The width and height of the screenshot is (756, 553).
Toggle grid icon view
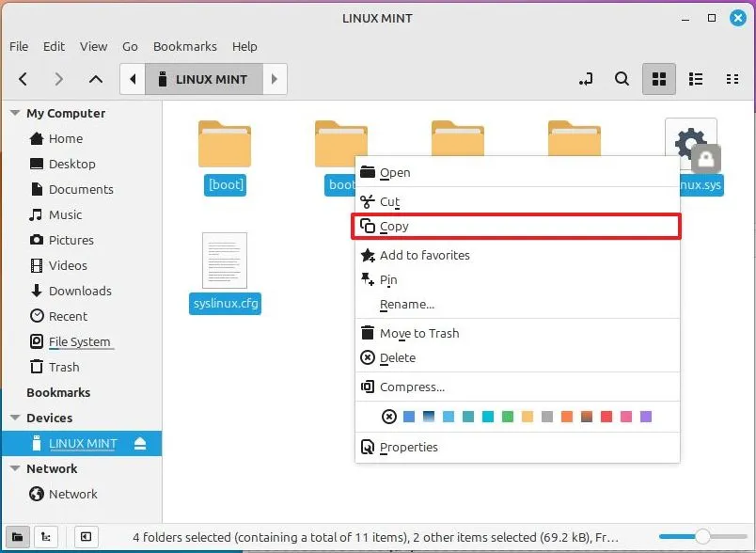[x=658, y=79]
